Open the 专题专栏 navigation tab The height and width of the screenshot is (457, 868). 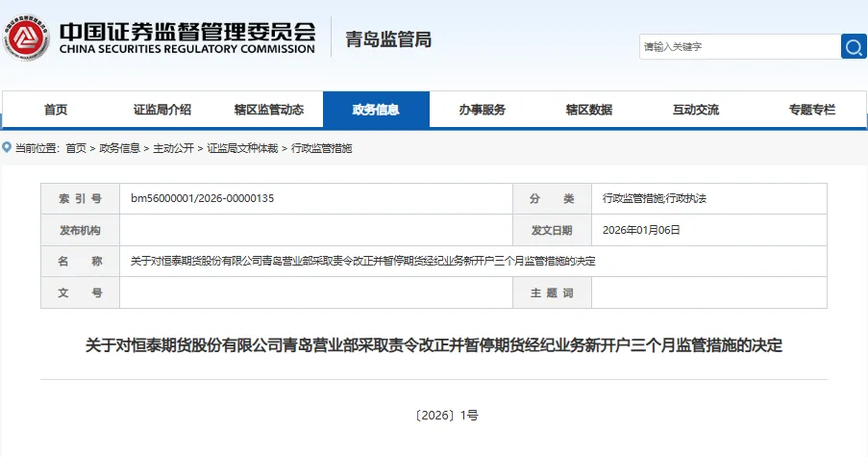[811, 110]
